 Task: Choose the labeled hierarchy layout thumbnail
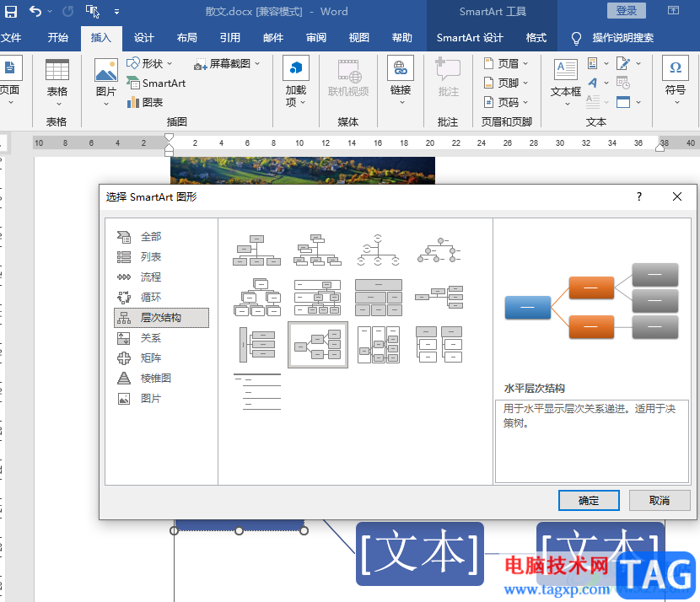click(x=317, y=298)
